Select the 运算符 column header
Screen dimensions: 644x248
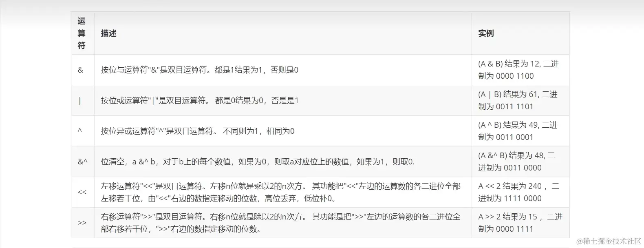click(83, 33)
